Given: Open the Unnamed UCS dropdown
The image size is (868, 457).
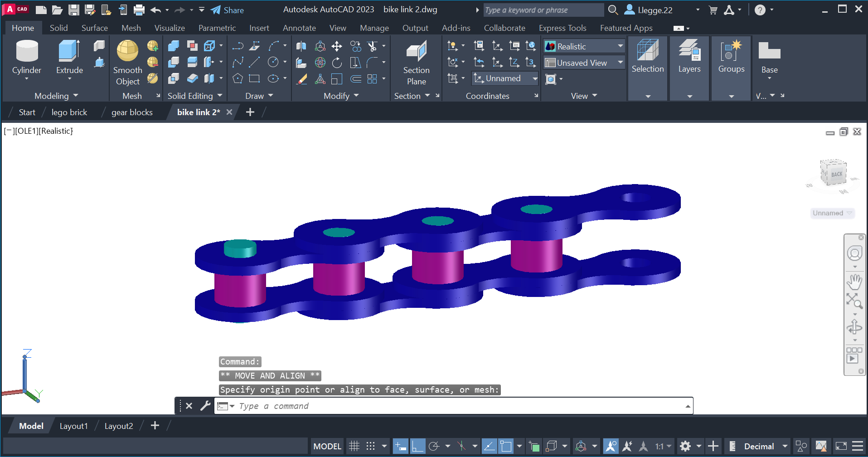Looking at the screenshot, I should tap(505, 78).
